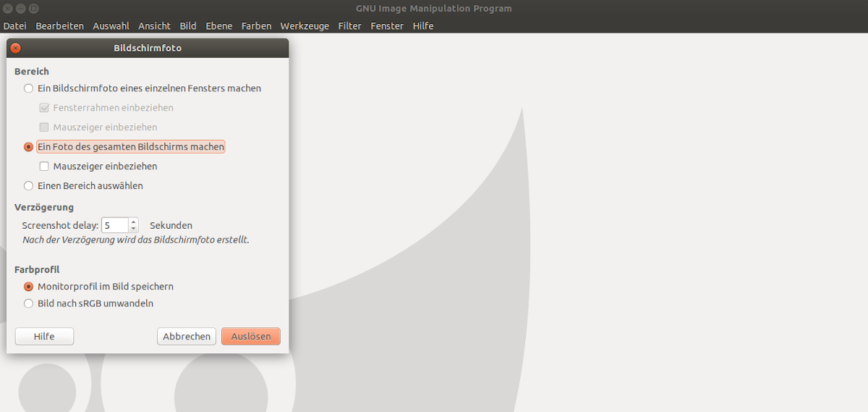Screen dimensions: 868x412
Task: Open the Fenster menu
Action: coord(387,26)
